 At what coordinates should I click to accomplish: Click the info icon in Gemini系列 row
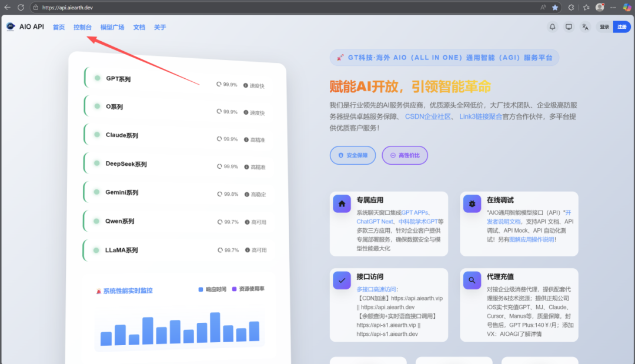[246, 195]
